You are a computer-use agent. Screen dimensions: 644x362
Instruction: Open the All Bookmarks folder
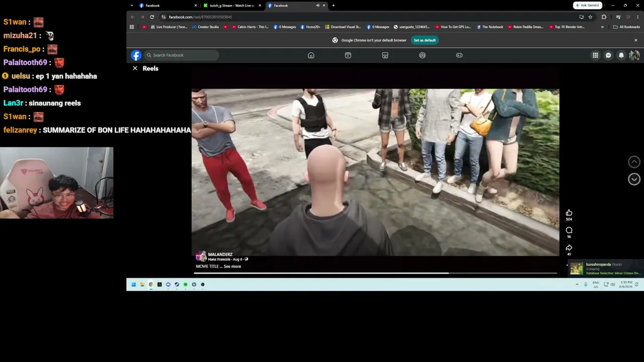tap(626, 27)
